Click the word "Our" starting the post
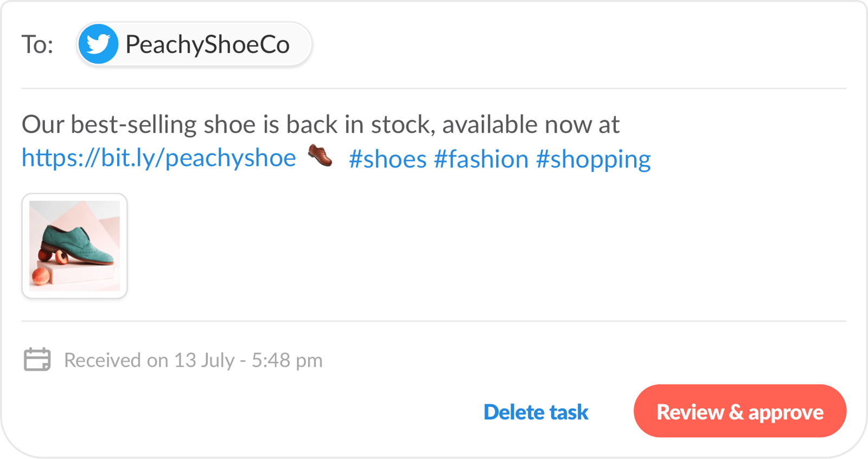This screenshot has height=459, width=868. (42, 125)
